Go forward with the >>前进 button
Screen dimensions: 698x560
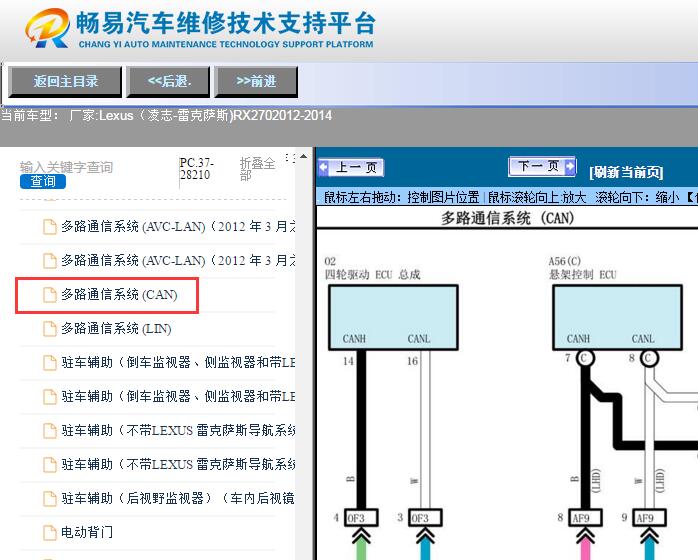(x=256, y=81)
